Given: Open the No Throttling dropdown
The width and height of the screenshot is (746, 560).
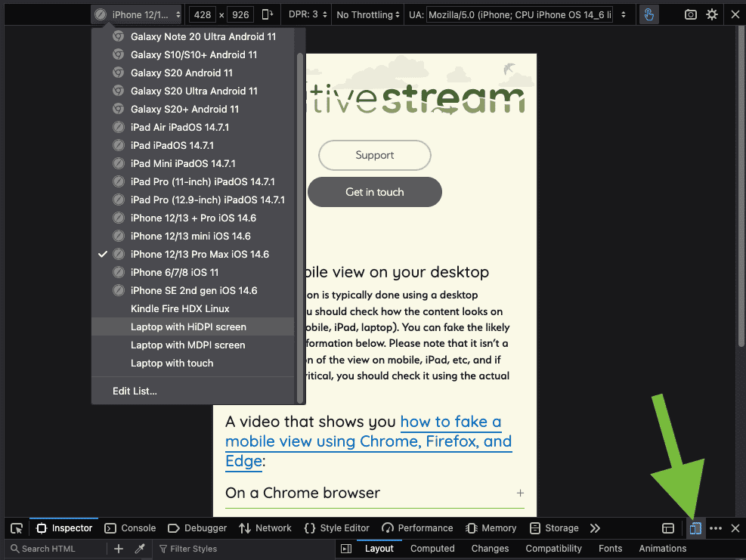Looking at the screenshot, I should [x=369, y=14].
